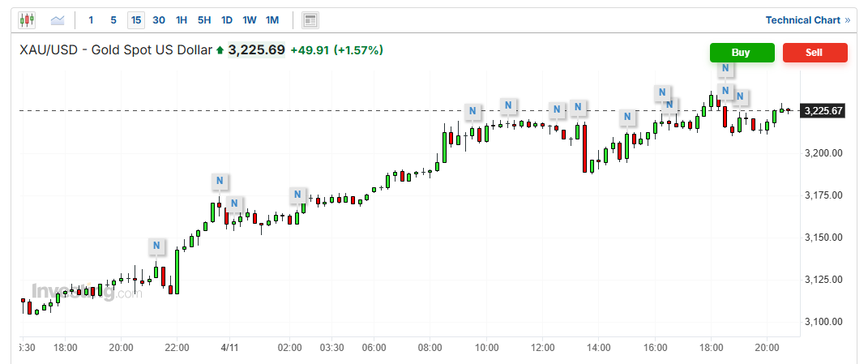Click the red Sell button
The image size is (868, 364).
[x=815, y=53]
